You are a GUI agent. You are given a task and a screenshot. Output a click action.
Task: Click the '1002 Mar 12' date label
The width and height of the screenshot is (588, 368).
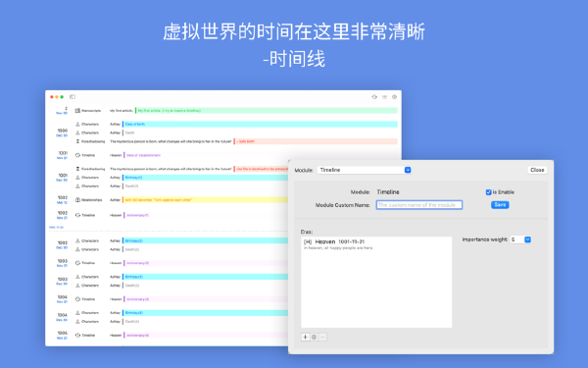point(62,200)
